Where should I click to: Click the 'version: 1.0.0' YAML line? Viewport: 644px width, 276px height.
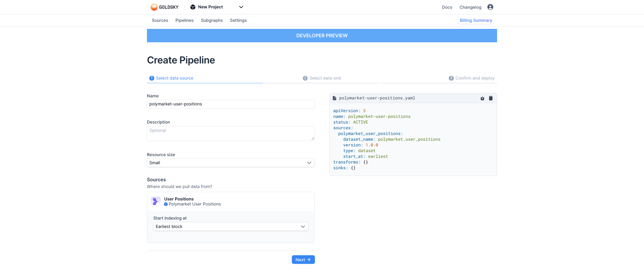(361, 145)
